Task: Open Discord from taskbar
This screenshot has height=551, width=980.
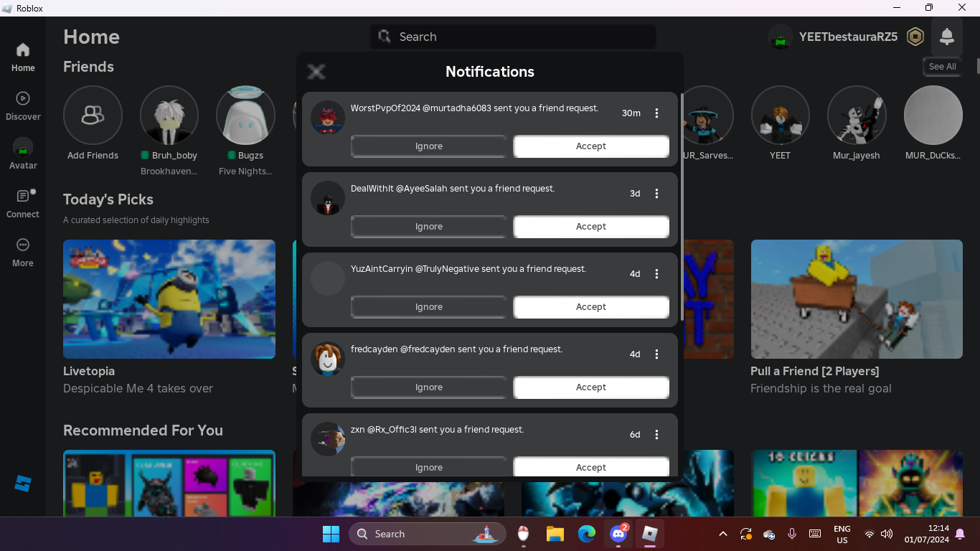Action: pyautogui.click(x=618, y=534)
